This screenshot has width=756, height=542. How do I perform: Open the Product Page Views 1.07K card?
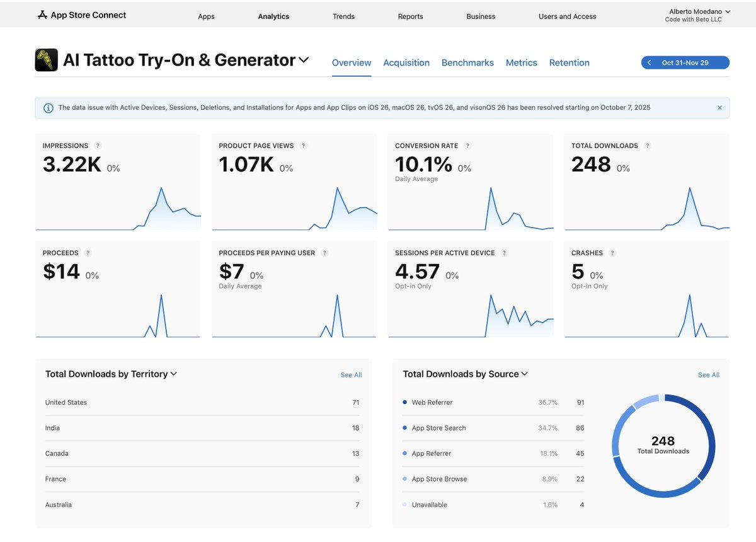294,182
